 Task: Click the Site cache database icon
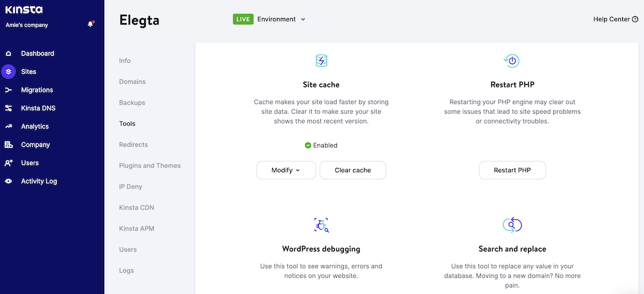point(321,61)
